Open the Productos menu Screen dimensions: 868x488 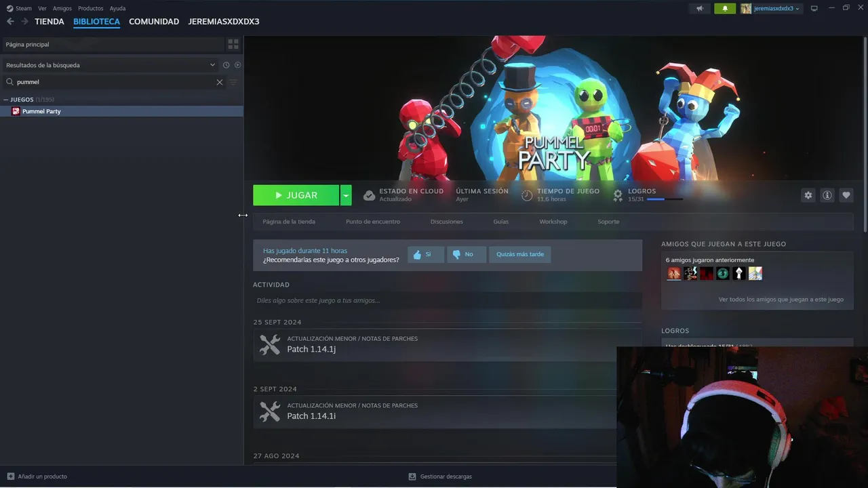(x=91, y=8)
